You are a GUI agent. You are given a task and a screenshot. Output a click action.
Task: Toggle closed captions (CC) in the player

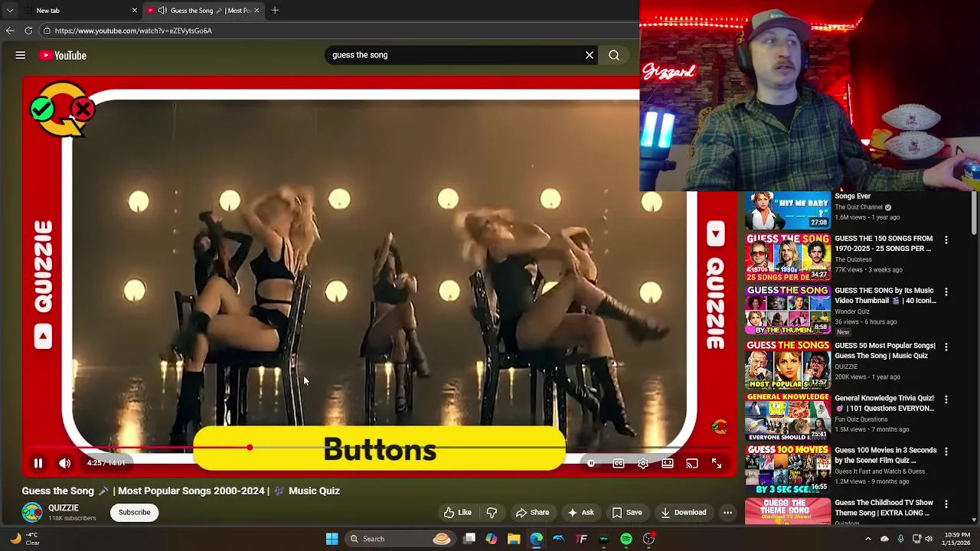619,463
